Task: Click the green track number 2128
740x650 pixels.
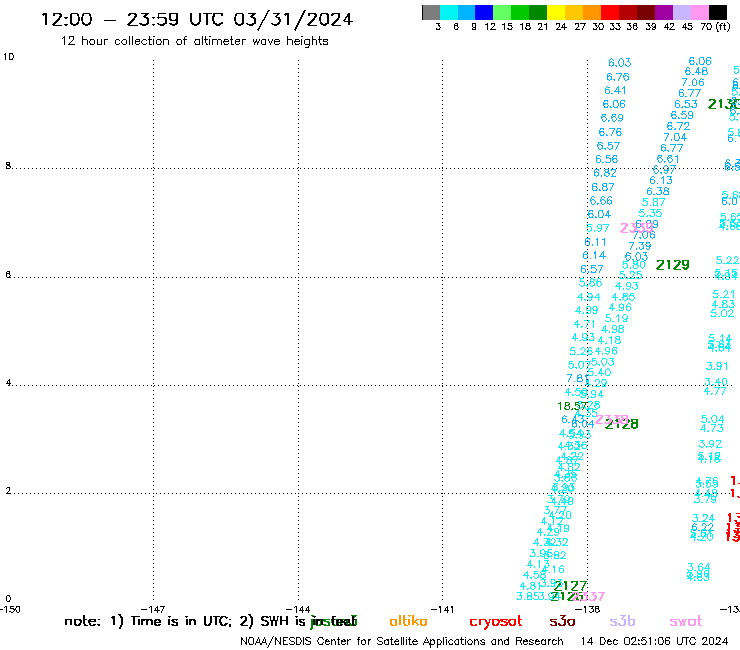Action: [622, 424]
